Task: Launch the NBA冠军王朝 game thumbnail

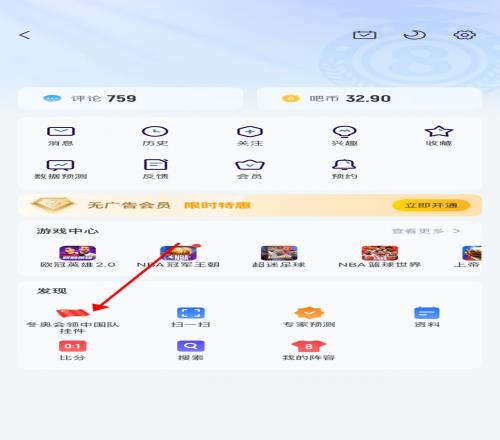Action: click(178, 253)
